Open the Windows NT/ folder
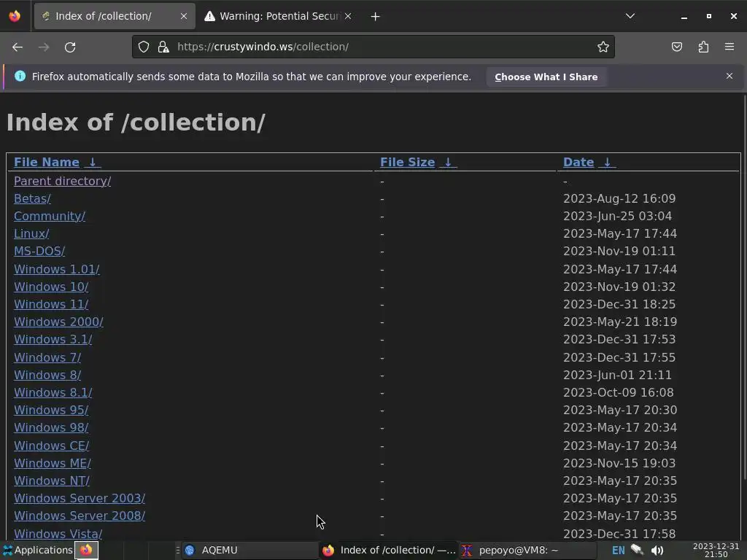Screen dimensions: 747x560 (52, 481)
